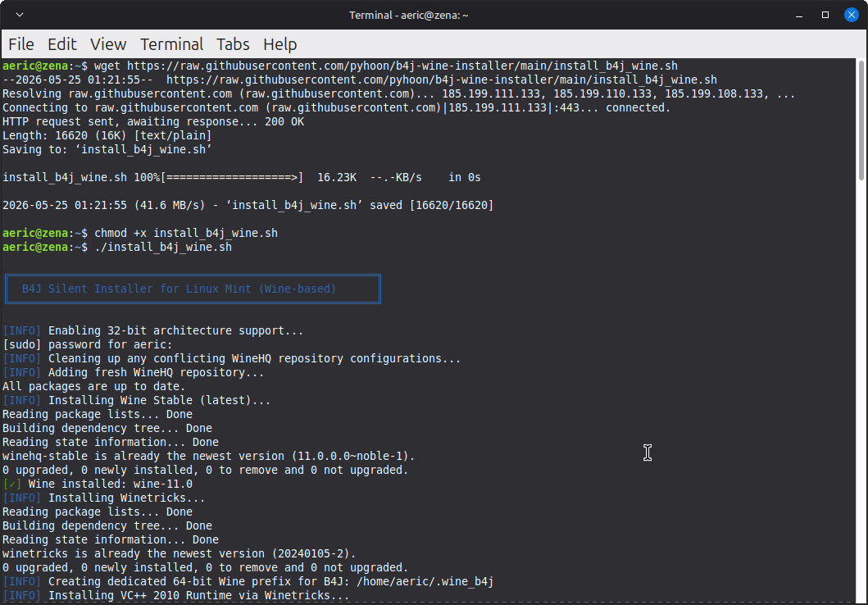Click 'winehq-stable is already the newest version' line
Image resolution: width=868 pixels, height=605 pixels.
coord(209,456)
